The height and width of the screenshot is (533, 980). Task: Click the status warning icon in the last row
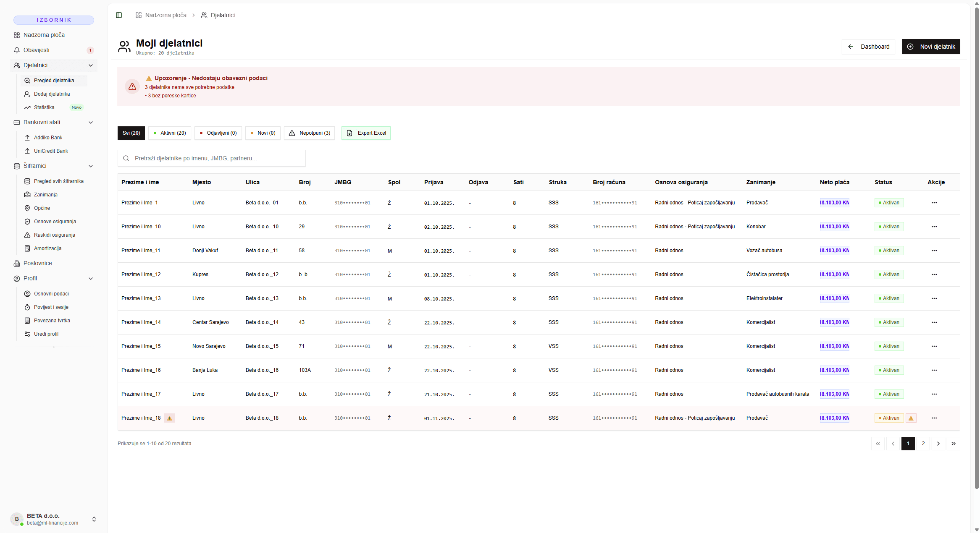[x=911, y=418]
